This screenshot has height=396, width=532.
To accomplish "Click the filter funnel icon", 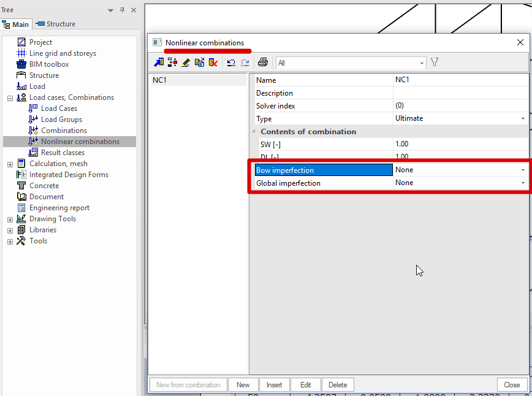I will click(435, 62).
